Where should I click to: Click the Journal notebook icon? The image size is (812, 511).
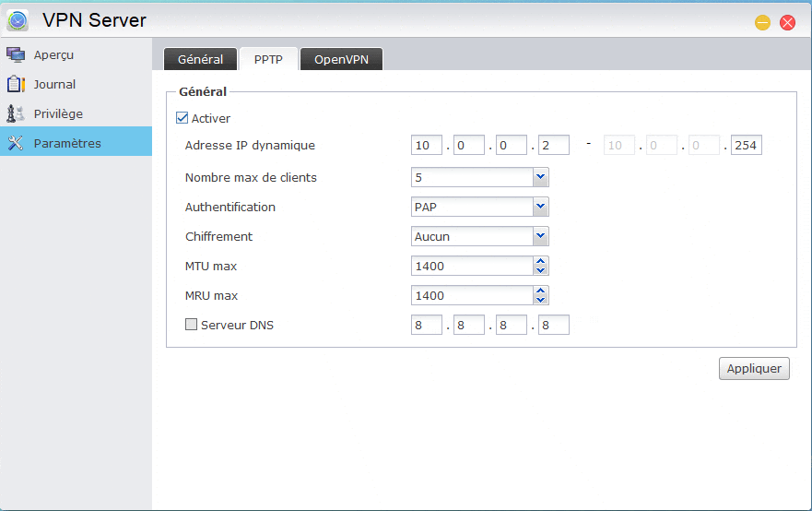click(16, 84)
